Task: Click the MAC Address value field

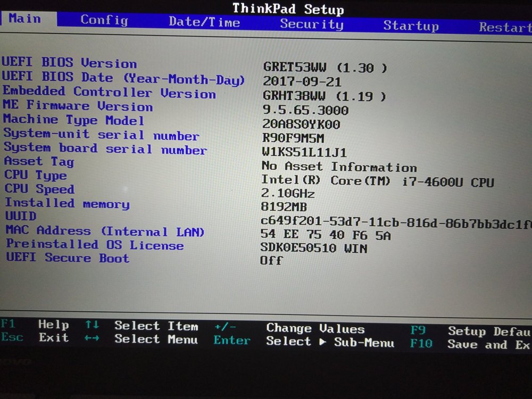Action: point(325,235)
